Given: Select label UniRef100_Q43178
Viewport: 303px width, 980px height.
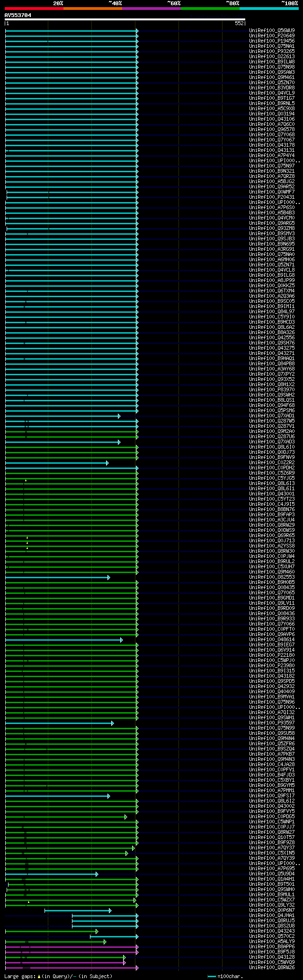Looking at the screenshot, I should tap(272, 145).
